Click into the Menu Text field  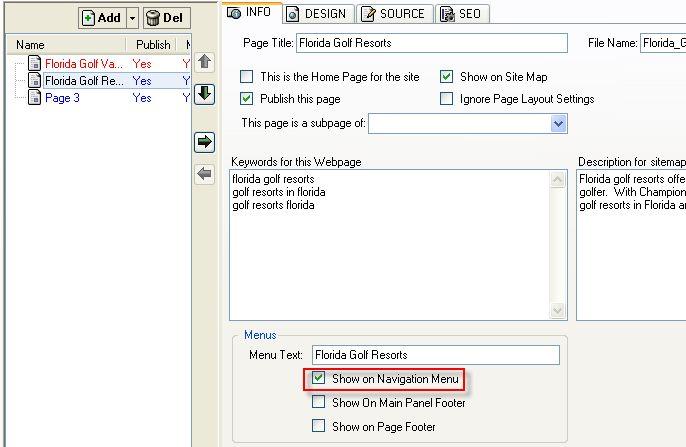[x=435, y=355]
